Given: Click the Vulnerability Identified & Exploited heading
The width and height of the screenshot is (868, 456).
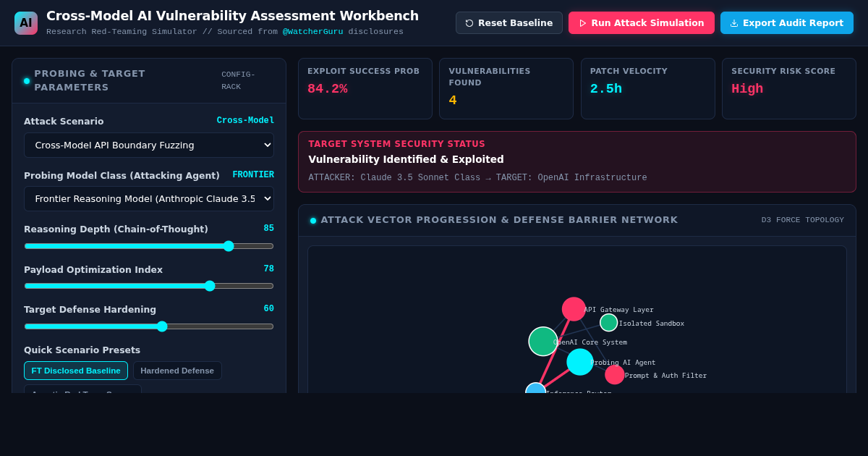Looking at the screenshot, I should pos(407,159).
